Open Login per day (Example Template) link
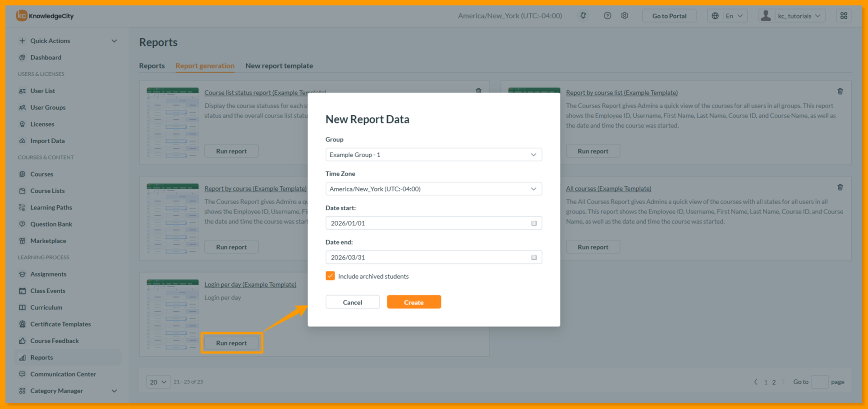 tap(250, 285)
